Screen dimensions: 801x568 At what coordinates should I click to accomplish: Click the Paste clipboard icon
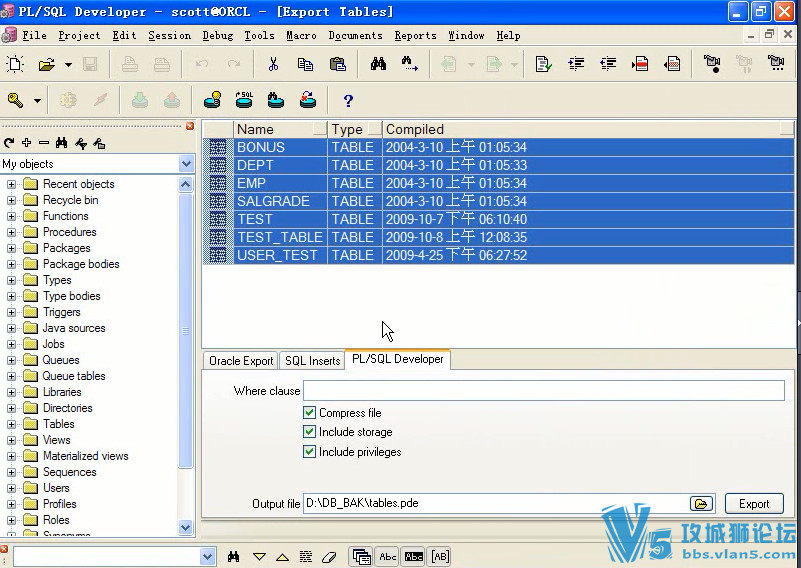pyautogui.click(x=338, y=64)
